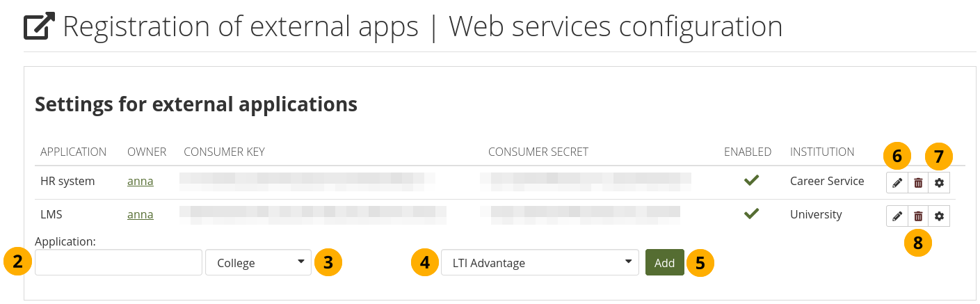This screenshot has width=980, height=304.
Task: Edit the HR system application
Action: 897,182
